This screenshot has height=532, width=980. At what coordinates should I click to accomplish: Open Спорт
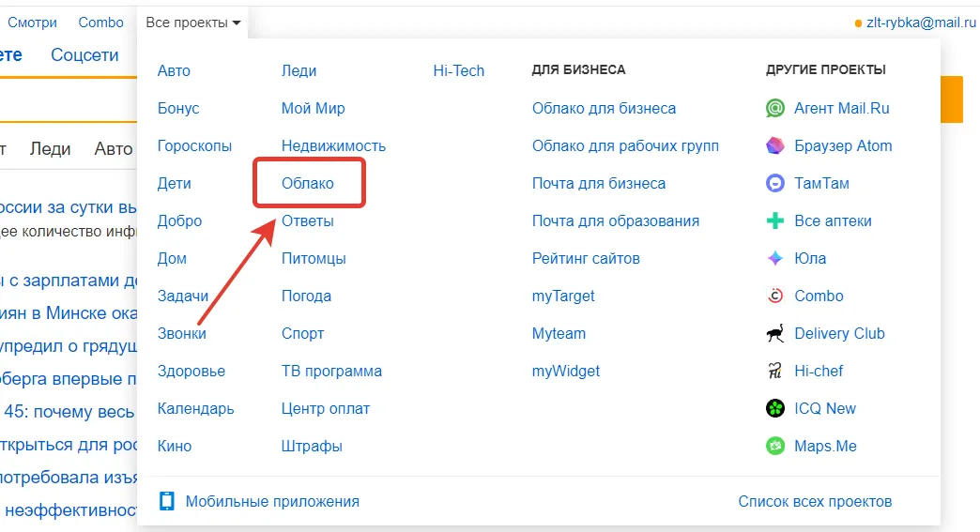(302, 333)
